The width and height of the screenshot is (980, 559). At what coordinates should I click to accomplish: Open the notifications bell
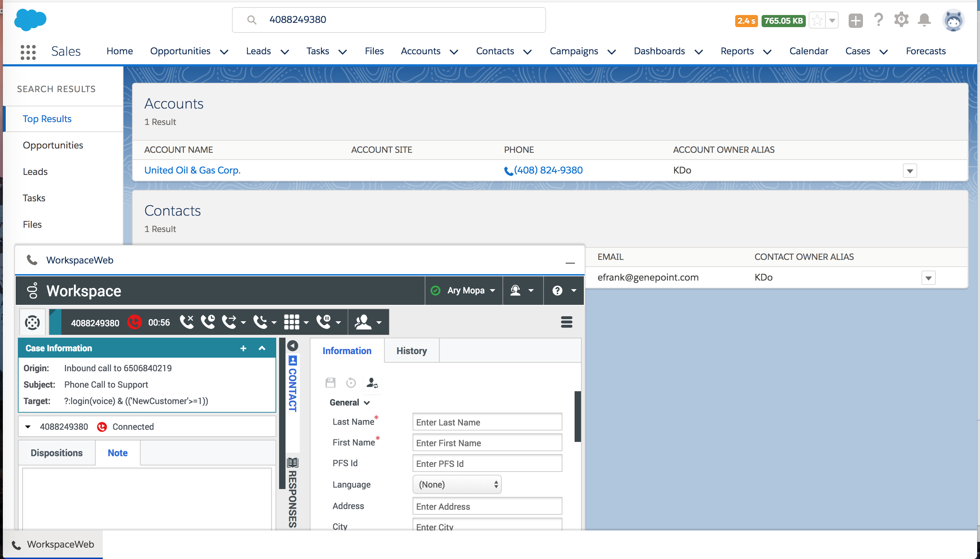point(924,20)
